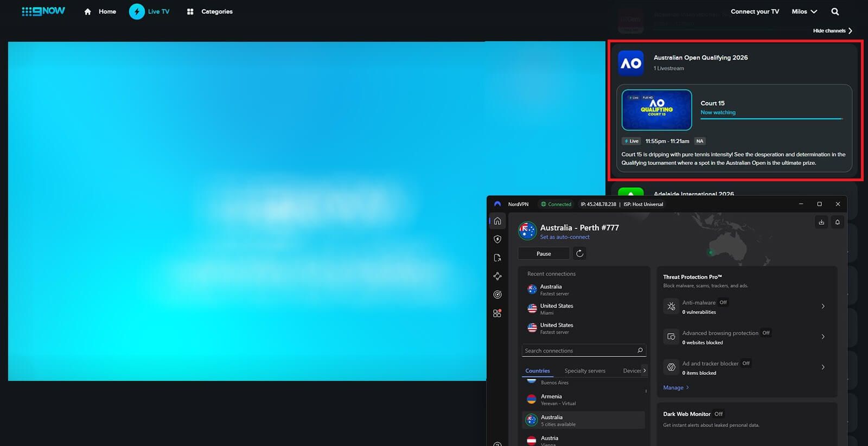
Task: Click the Connected status badge
Action: 556,204
